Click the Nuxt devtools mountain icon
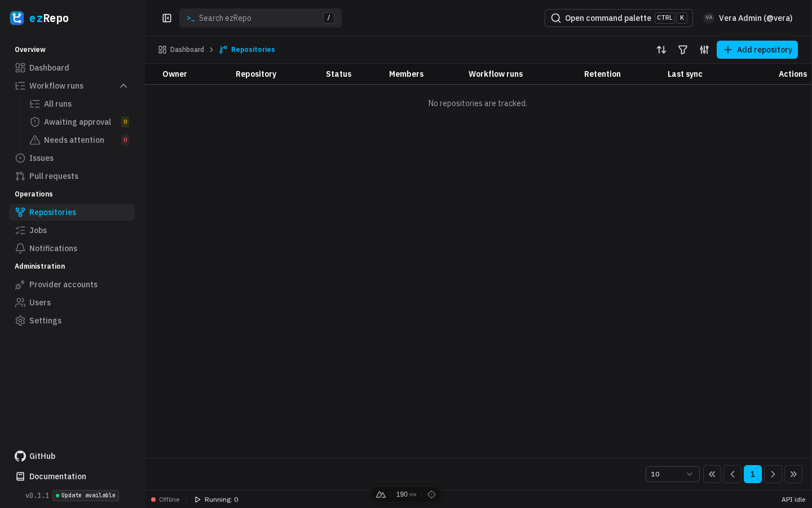This screenshot has width=812, height=508. point(381,494)
